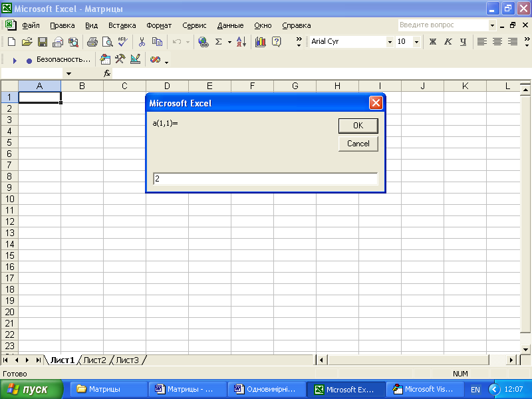Open the Microsoft Script Editor icon
This screenshot has height=399, width=532.
[x=155, y=59]
